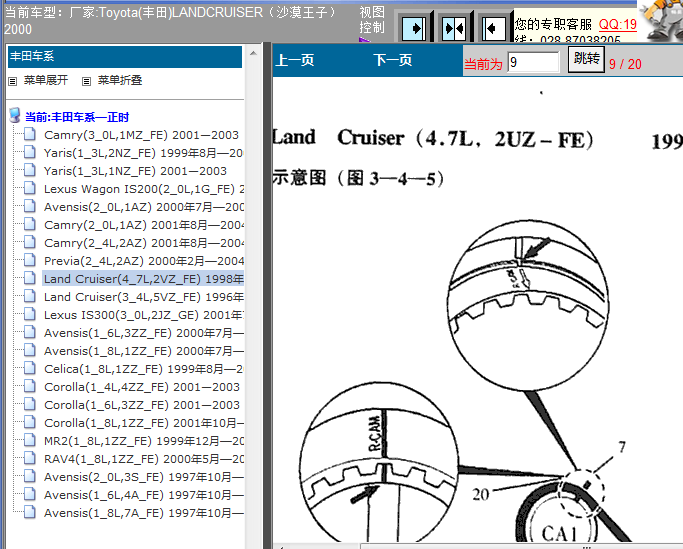
Task: Click the view control right-arrow panel icon
Action: pyautogui.click(x=413, y=28)
